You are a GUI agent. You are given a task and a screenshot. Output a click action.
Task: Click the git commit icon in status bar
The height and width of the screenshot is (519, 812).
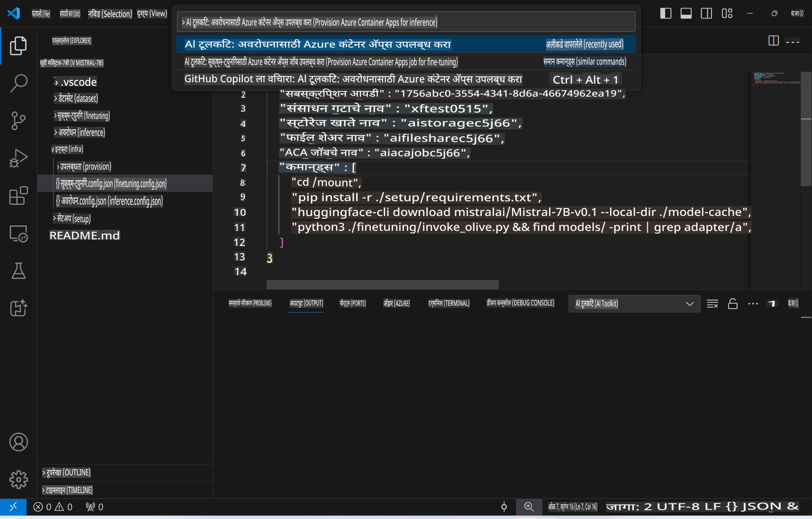coord(504,507)
